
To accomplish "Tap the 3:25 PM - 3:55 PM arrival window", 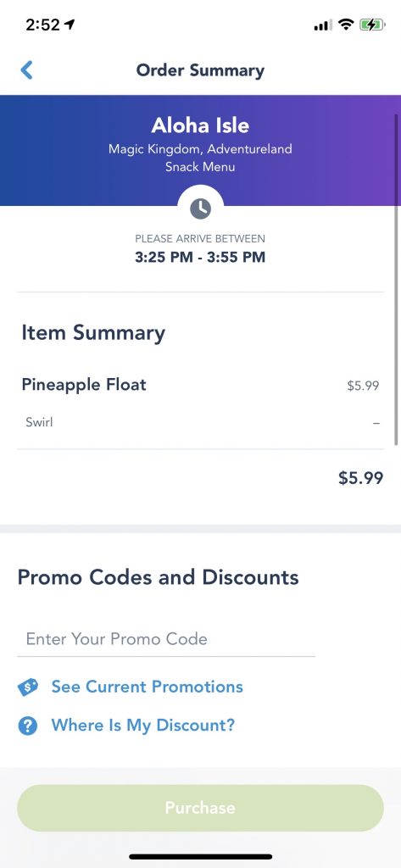I will point(200,258).
